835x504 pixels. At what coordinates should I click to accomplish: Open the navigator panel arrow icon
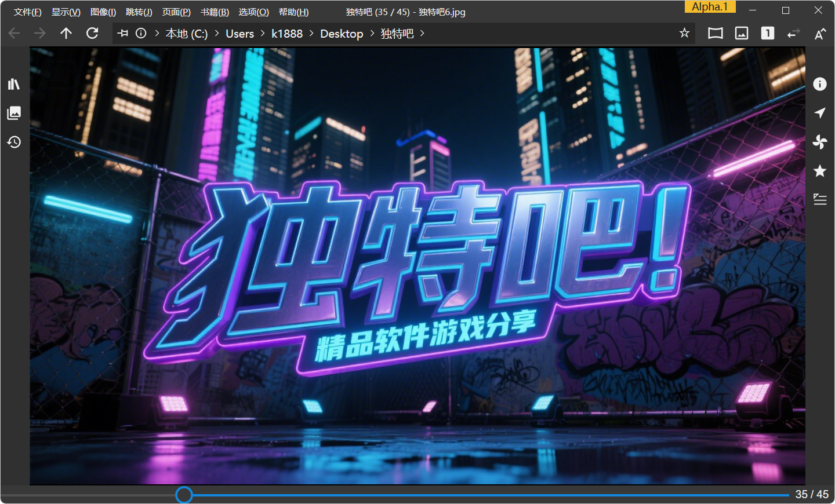pos(820,113)
